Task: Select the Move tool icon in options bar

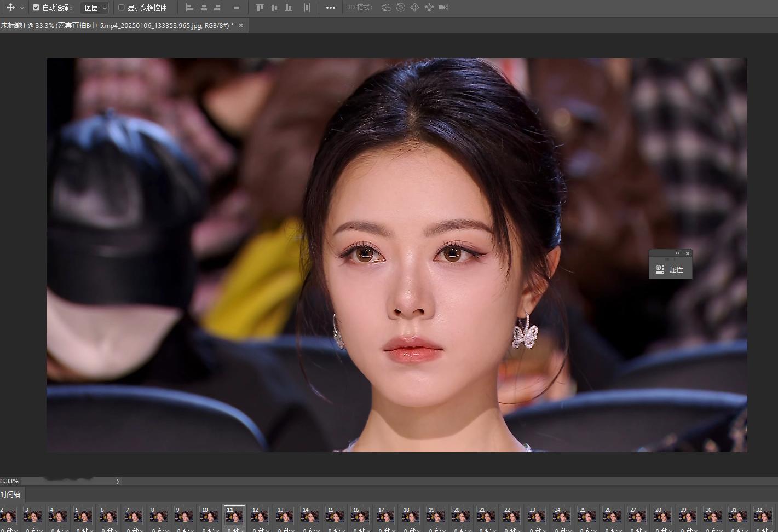Action: (x=10, y=8)
